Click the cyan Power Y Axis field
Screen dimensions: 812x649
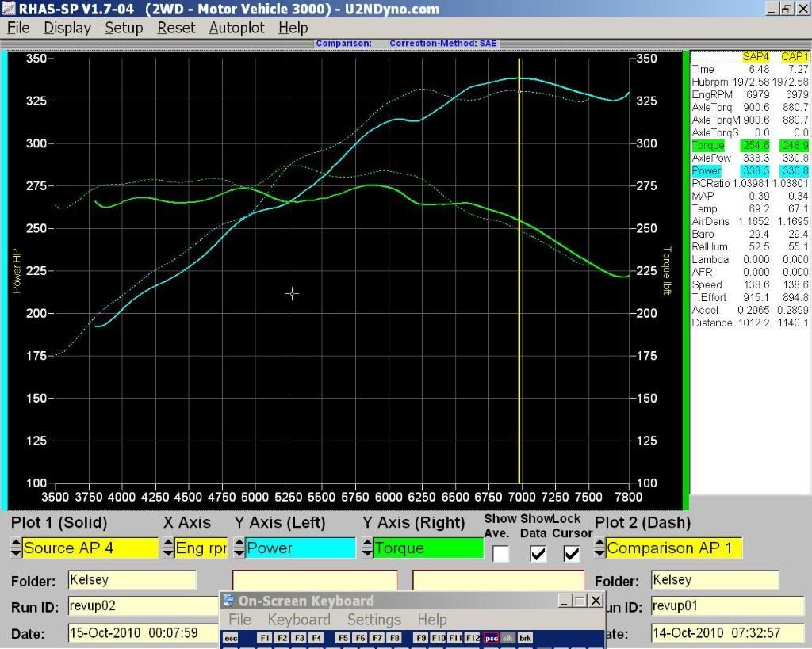click(301, 548)
